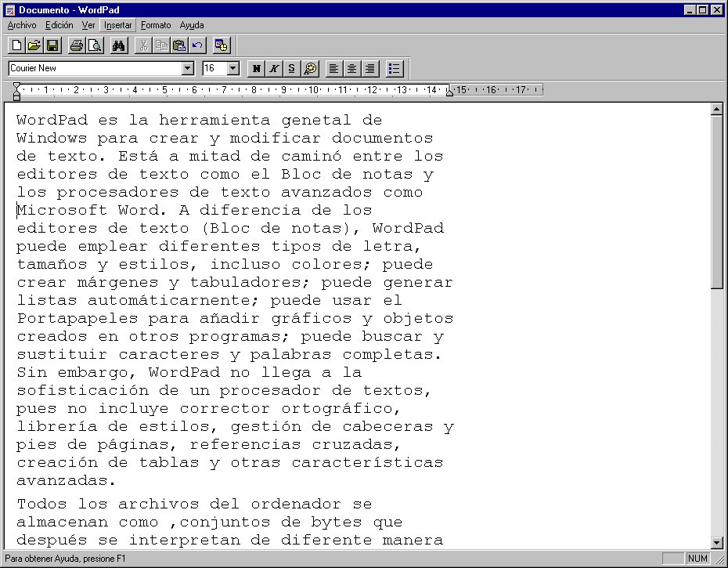The height and width of the screenshot is (568, 728).
Task: Click the binoculars Find icon
Action: 119,45
